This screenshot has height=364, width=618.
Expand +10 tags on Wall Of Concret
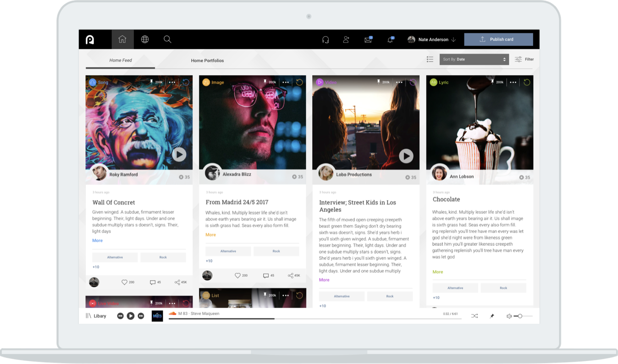pyautogui.click(x=96, y=267)
